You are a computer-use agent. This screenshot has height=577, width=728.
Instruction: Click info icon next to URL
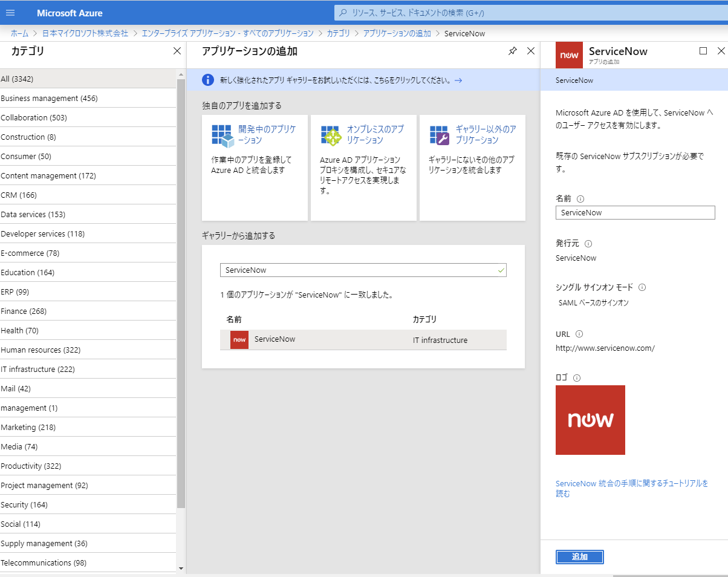579,334
